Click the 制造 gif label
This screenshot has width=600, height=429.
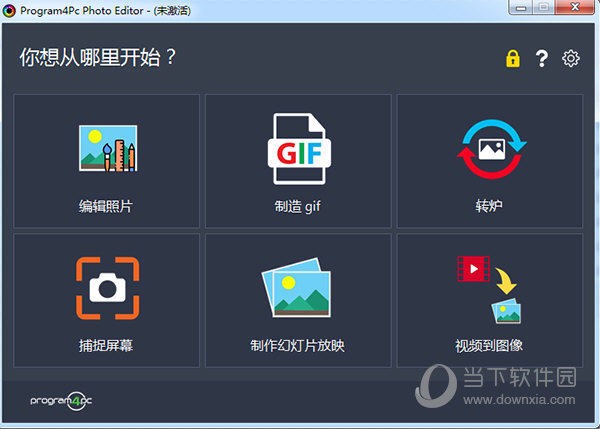(x=297, y=207)
